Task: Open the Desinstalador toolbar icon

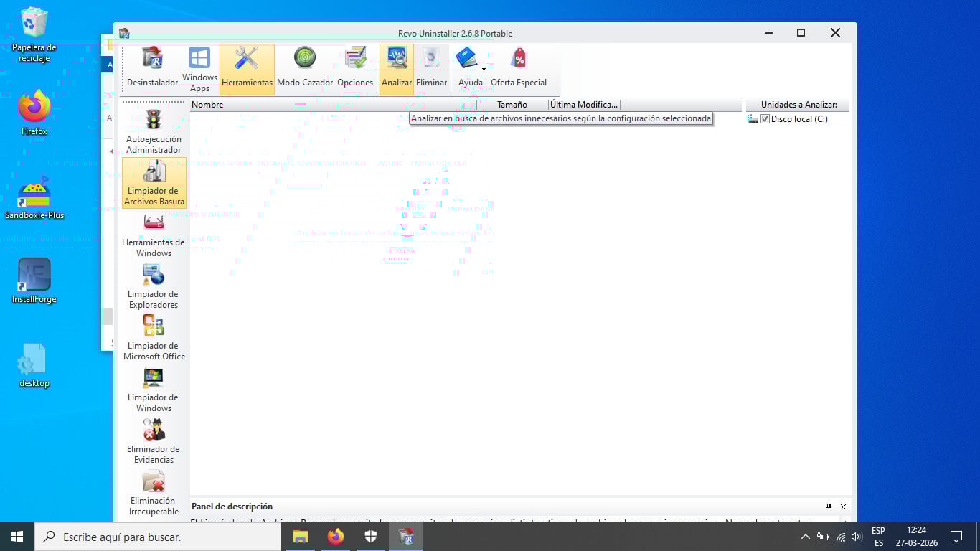Action: coord(152,69)
